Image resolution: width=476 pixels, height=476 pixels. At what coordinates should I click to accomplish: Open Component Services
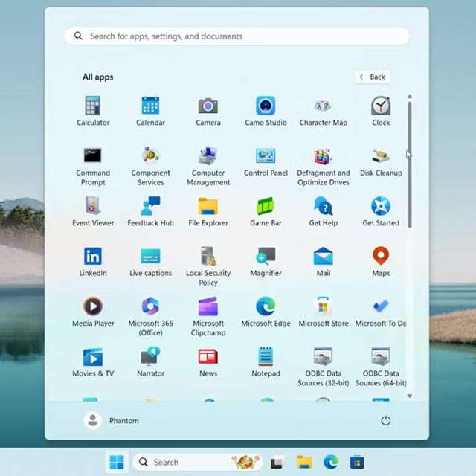(150, 167)
